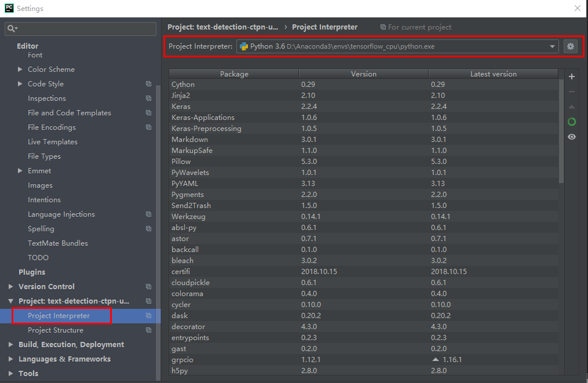This screenshot has width=588, height=383.
Task: Expand Build, Execution, Deployment section
Action: pyautogui.click(x=11, y=344)
